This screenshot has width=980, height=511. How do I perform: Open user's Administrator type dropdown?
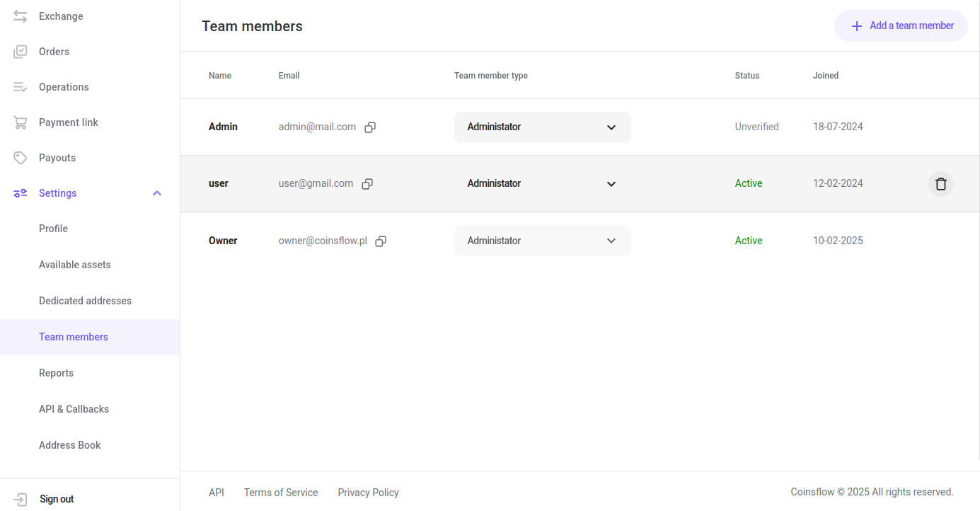click(x=542, y=184)
